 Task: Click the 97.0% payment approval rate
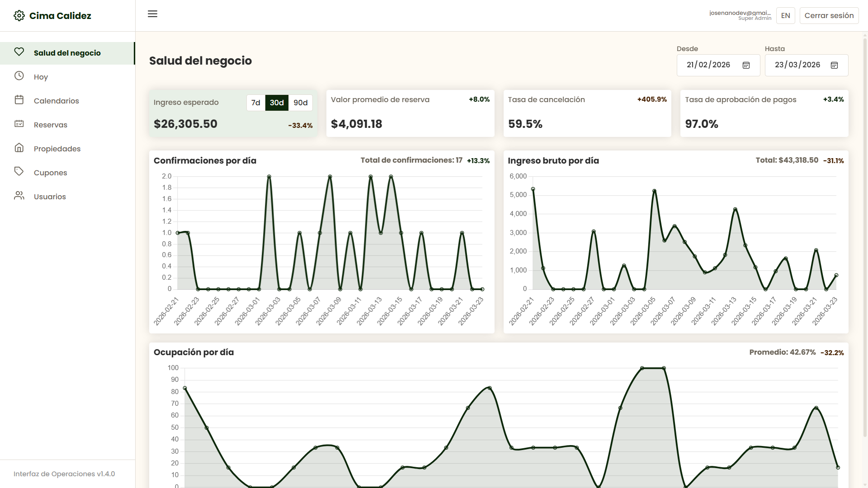[701, 124]
